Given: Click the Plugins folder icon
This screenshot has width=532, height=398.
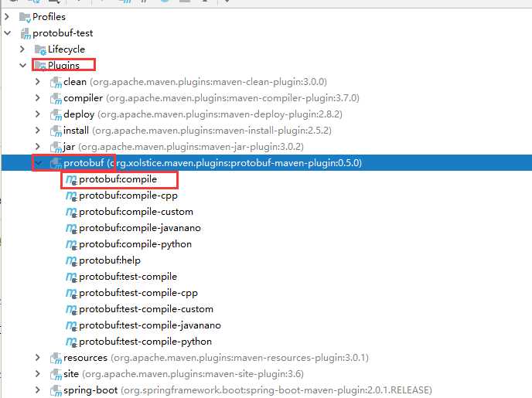Looking at the screenshot, I should coord(40,66).
